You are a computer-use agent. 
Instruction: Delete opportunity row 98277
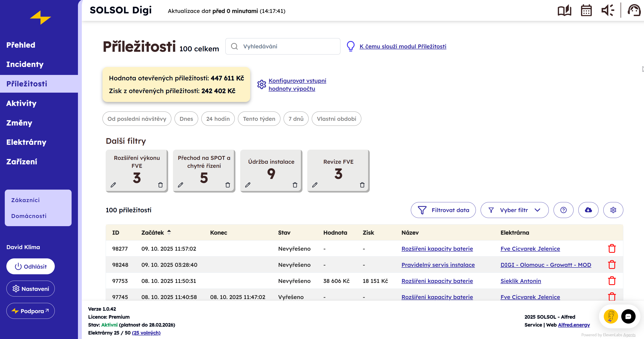(x=612, y=249)
